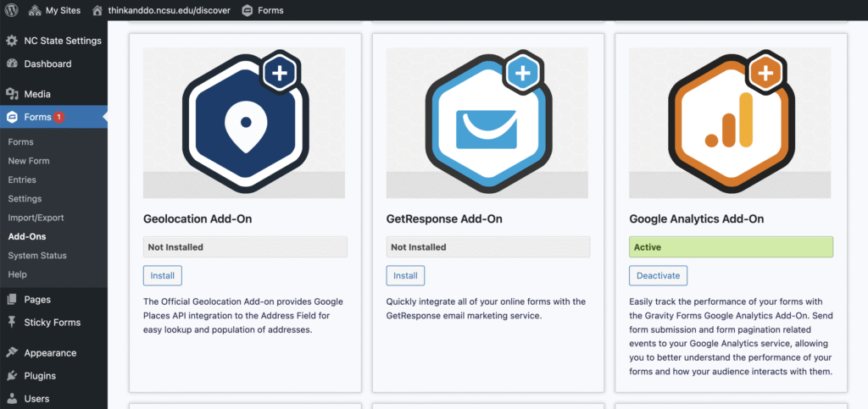
Task: Click the Forms notification badge
Action: [x=59, y=117]
